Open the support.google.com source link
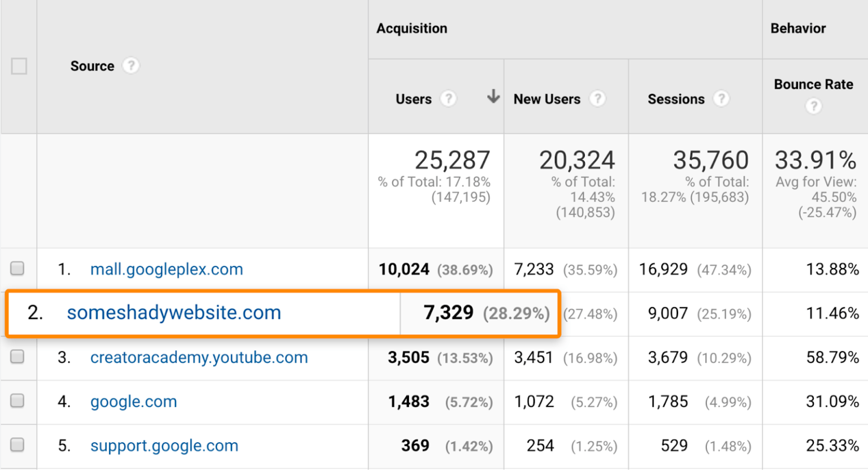 pos(164,446)
